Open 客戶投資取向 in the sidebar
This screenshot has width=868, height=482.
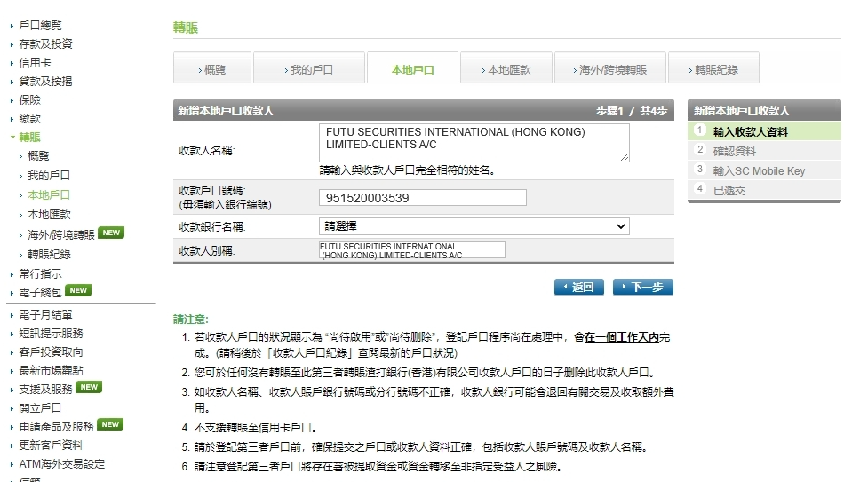click(x=51, y=352)
